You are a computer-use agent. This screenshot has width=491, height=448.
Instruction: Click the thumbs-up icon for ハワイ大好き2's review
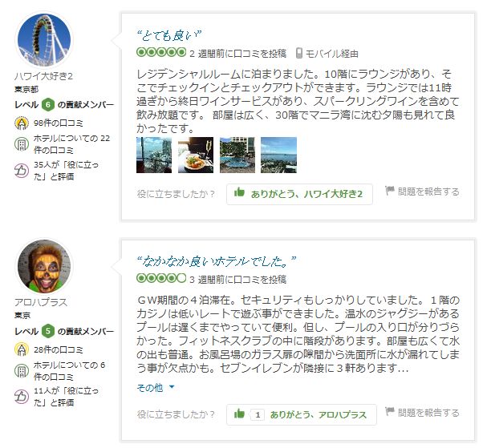coord(239,192)
